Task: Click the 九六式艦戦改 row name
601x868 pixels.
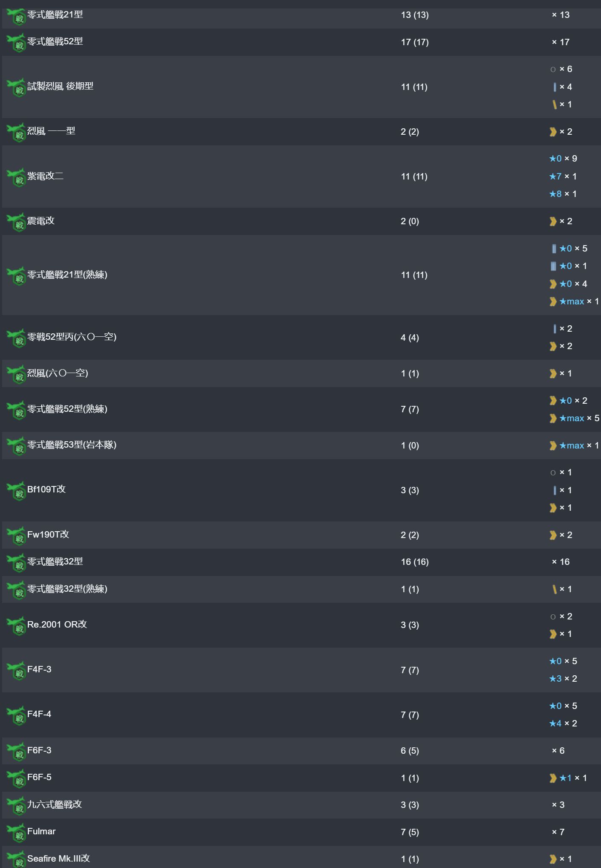Action: [x=55, y=804]
